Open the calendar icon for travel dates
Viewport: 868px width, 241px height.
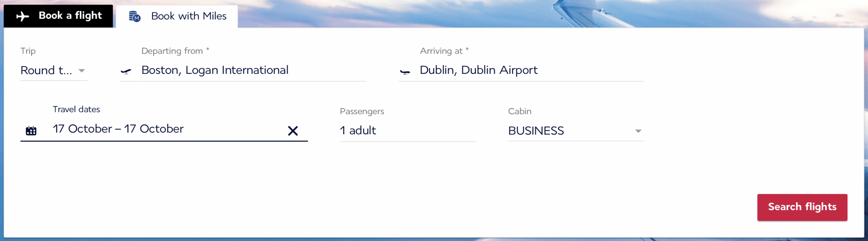point(31,131)
